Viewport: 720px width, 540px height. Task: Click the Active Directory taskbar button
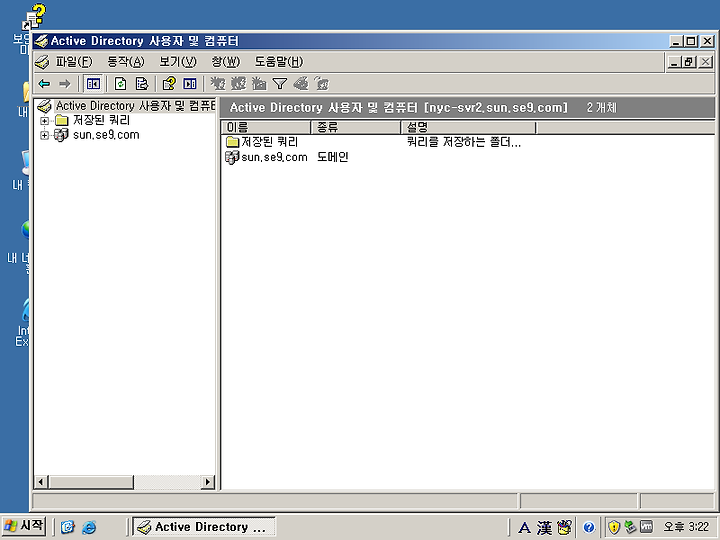point(204,527)
